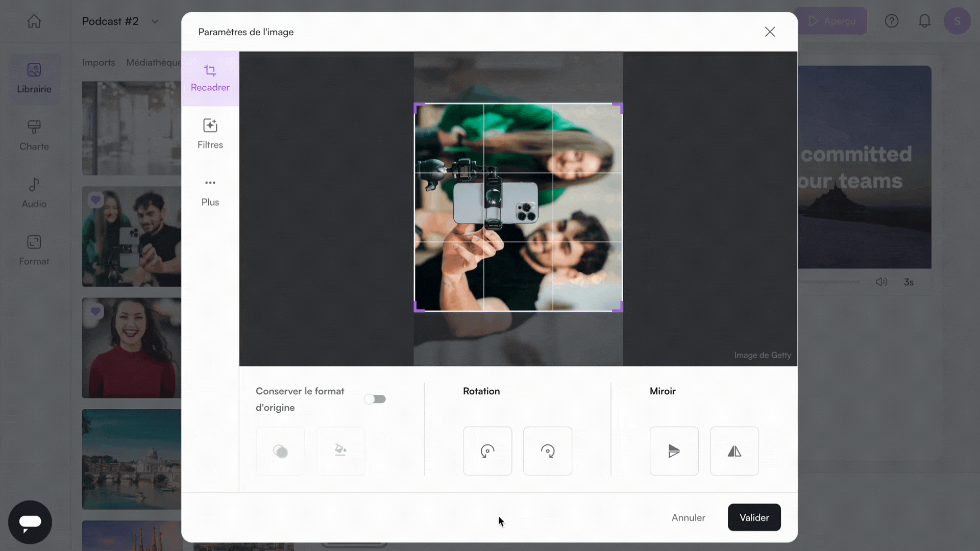980x551 pixels.
Task: Open Audio in sidebar
Action: pos(34,193)
